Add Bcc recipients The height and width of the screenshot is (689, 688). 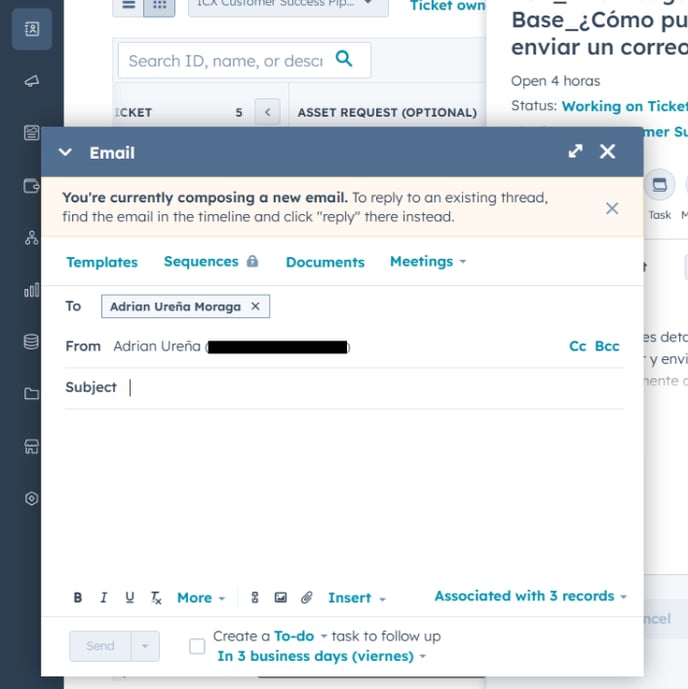pos(607,346)
